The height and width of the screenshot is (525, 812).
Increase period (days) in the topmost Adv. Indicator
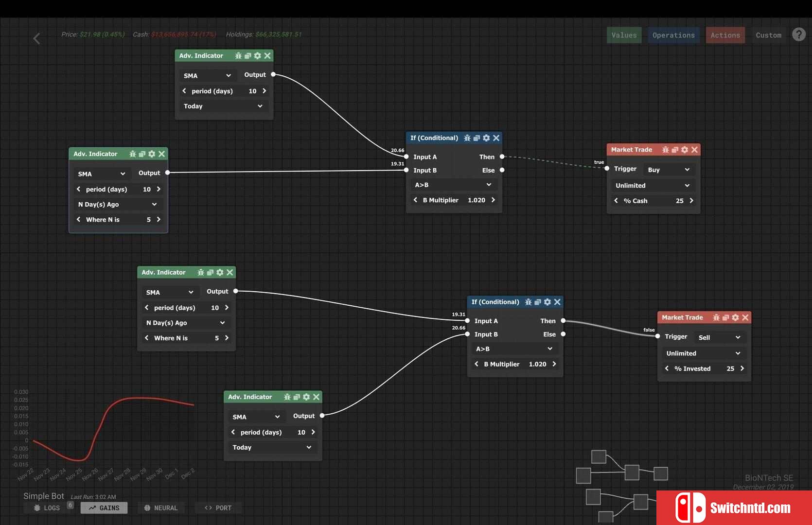(x=264, y=91)
